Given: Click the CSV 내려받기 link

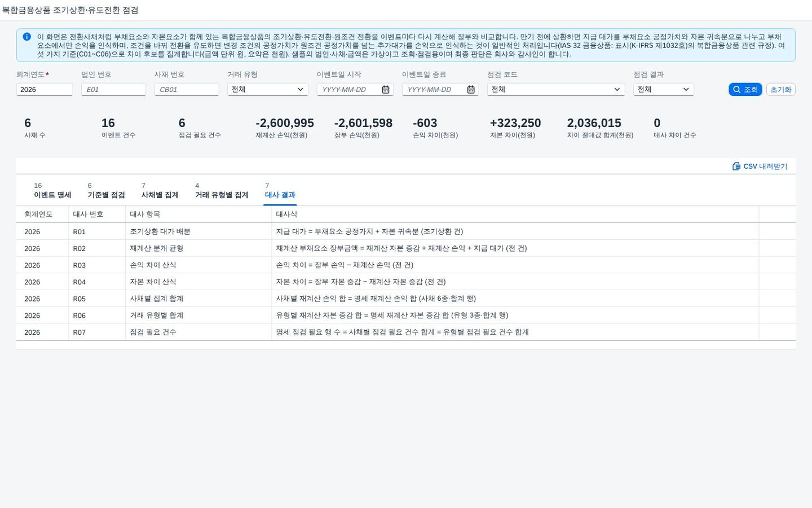Looking at the screenshot, I should click(x=760, y=166).
